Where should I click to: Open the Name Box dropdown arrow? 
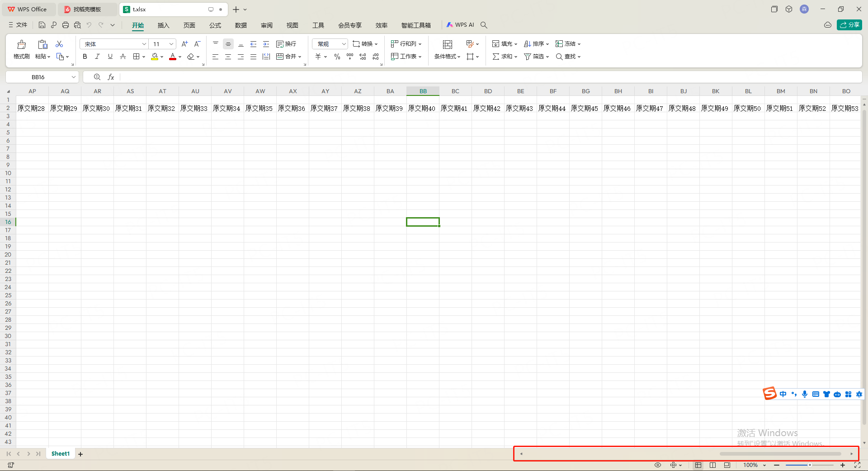click(73, 77)
